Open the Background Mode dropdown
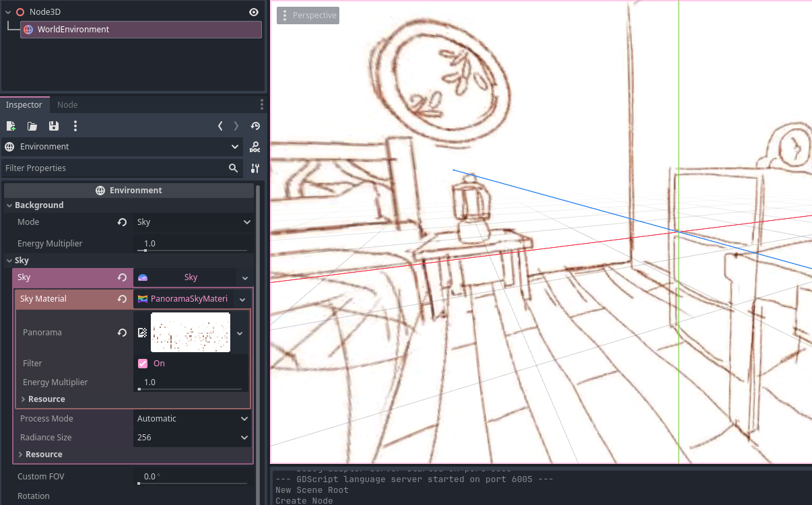812x505 pixels. click(x=194, y=222)
